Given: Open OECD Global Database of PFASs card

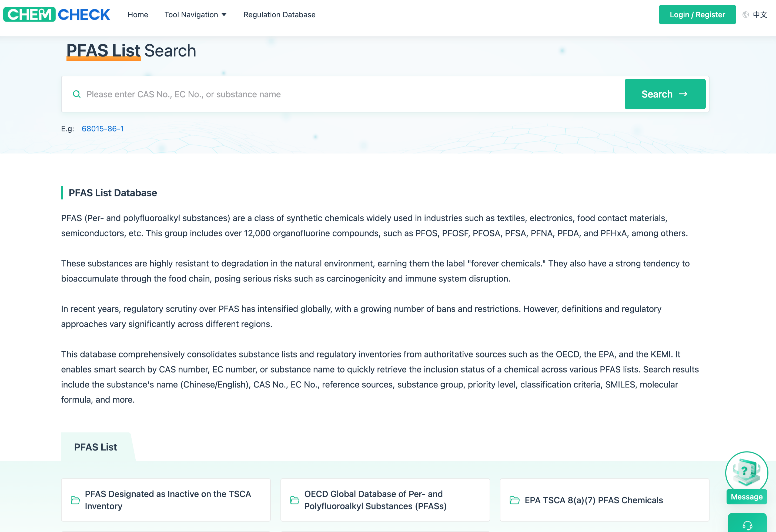Looking at the screenshot, I should 385,500.
